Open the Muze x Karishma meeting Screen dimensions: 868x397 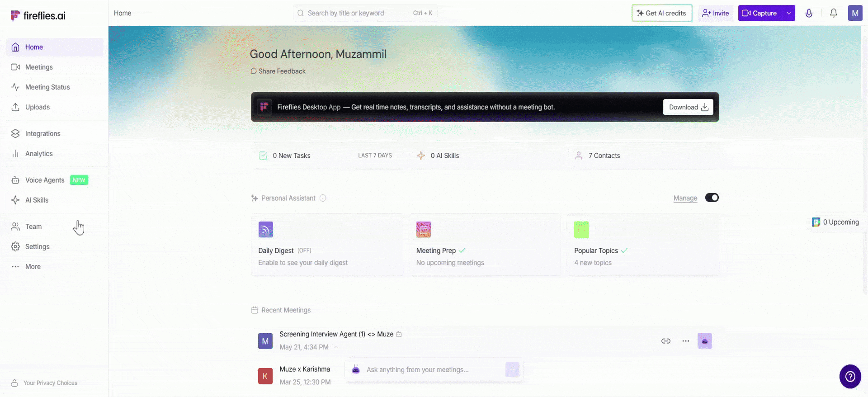click(x=305, y=369)
